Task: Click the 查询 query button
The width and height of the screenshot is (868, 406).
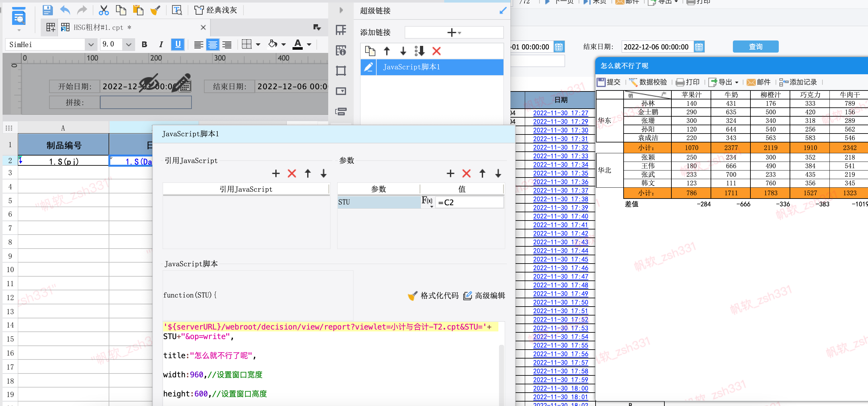Action: 755,47
